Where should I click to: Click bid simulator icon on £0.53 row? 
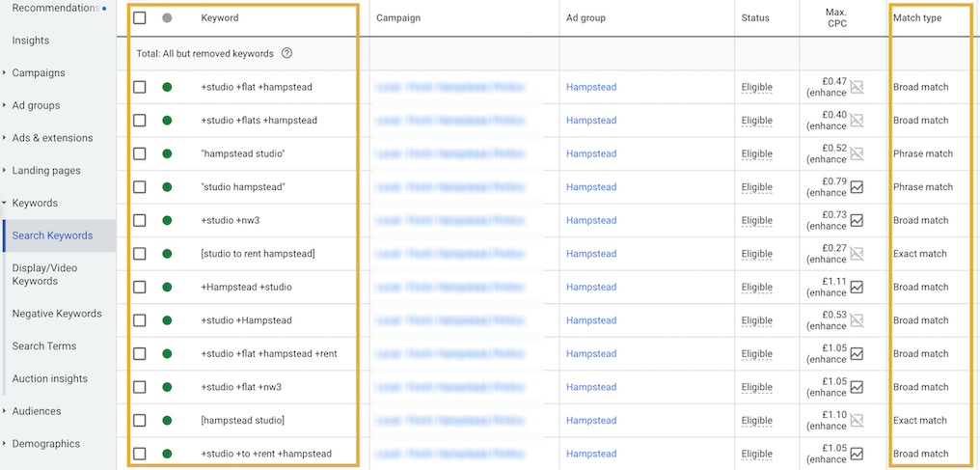click(x=857, y=320)
